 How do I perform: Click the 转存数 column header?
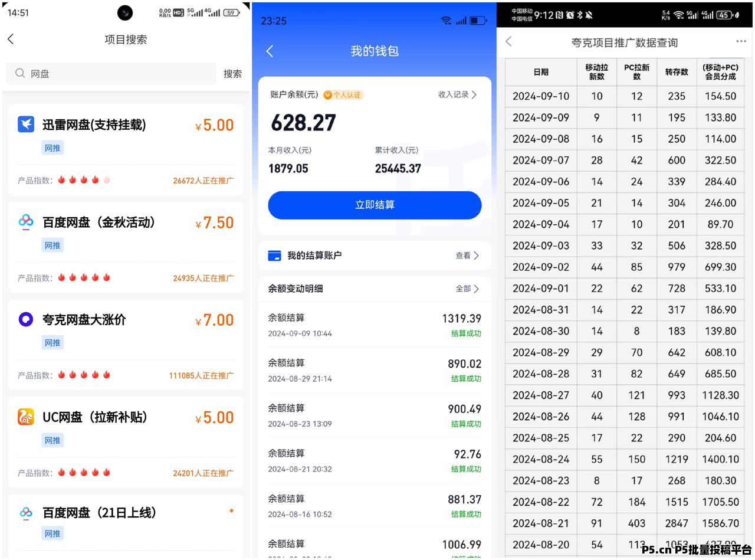pyautogui.click(x=677, y=72)
